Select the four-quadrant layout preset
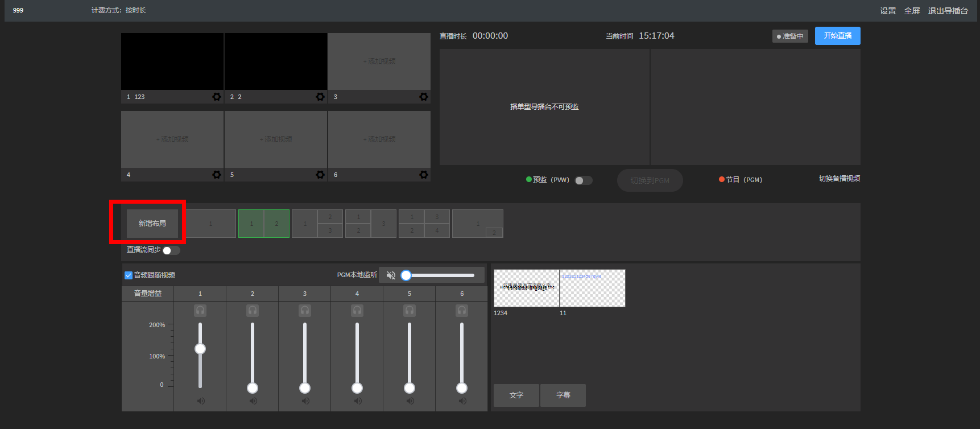 (424, 224)
